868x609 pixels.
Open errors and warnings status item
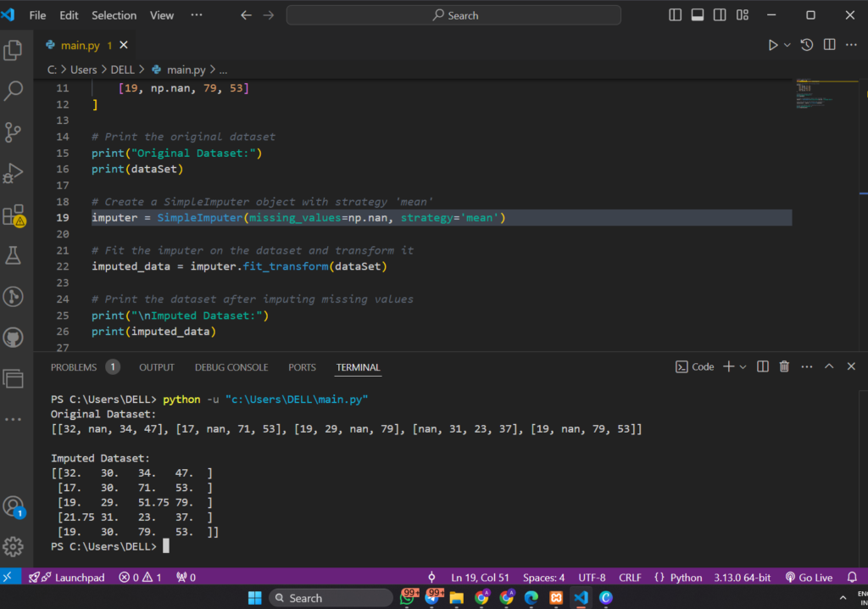[x=140, y=577]
